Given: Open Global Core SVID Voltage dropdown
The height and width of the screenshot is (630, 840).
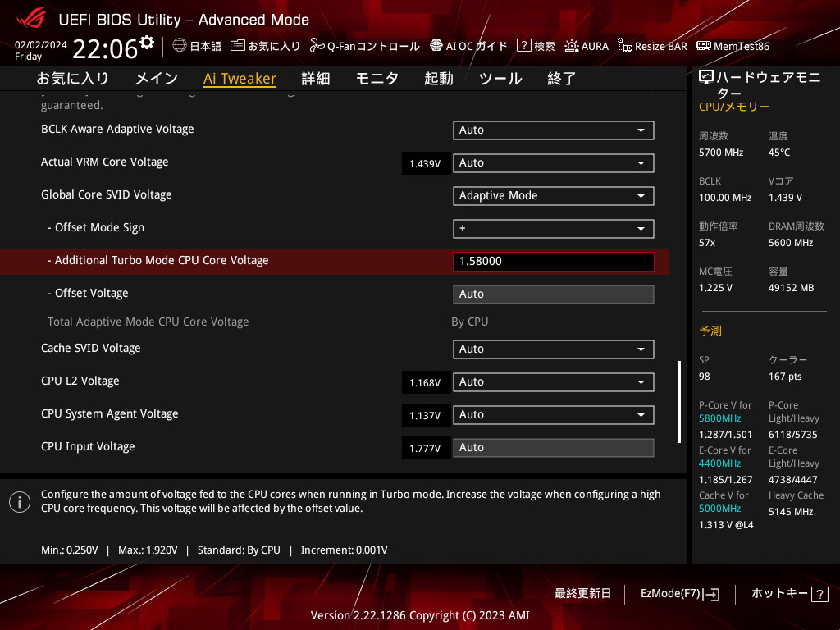Looking at the screenshot, I should point(553,195).
